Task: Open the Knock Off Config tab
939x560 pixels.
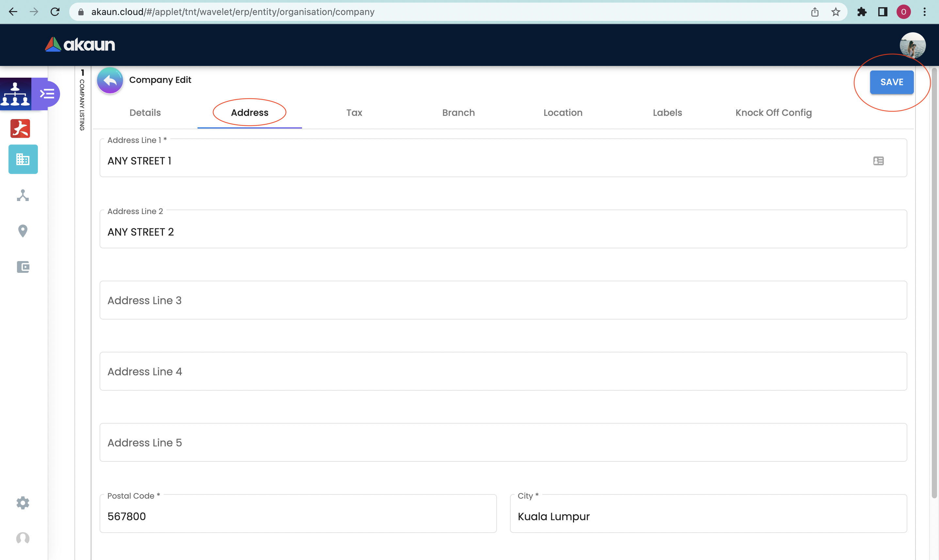Action: point(773,113)
